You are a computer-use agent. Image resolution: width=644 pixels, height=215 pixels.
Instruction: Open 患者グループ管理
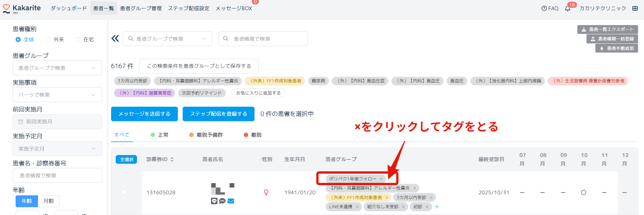[x=141, y=8]
